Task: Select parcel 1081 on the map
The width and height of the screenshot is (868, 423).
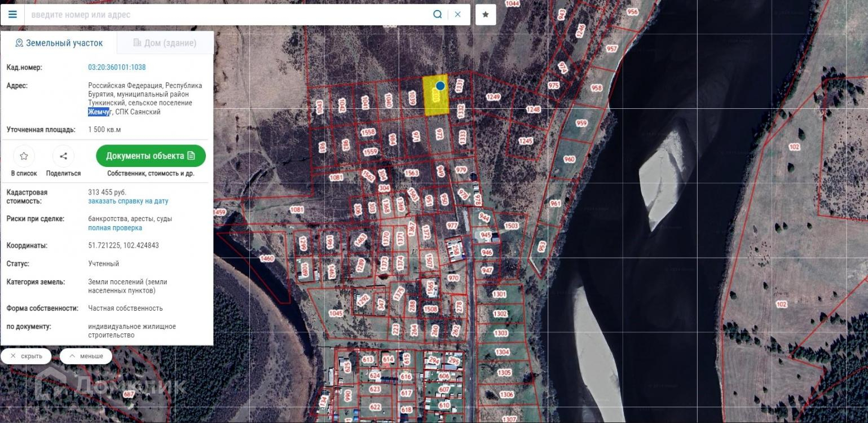Action: tap(336, 178)
